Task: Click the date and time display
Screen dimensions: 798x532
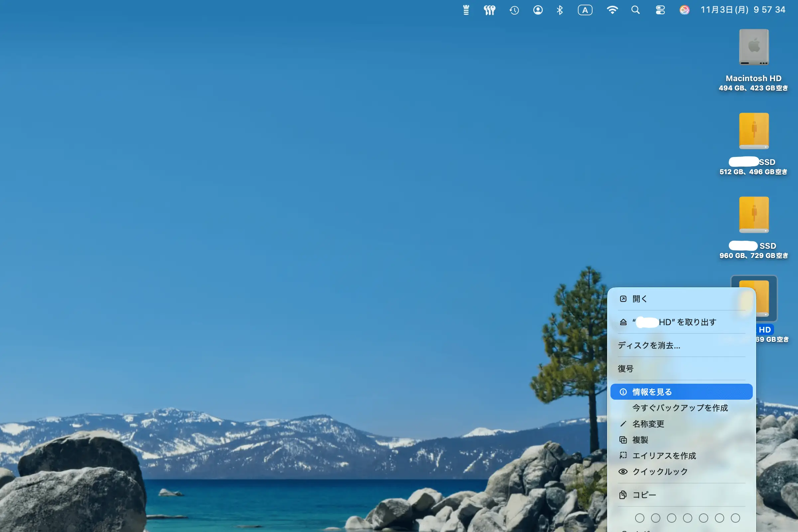Action: 743,10
